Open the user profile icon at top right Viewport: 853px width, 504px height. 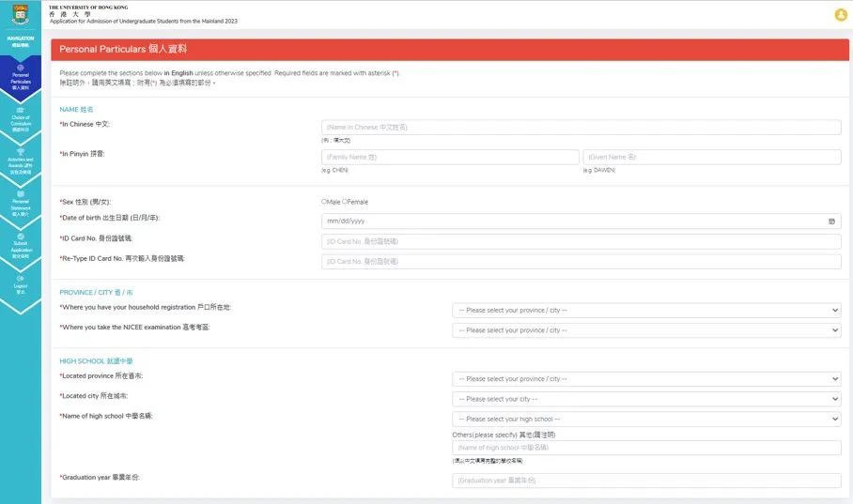tap(840, 14)
